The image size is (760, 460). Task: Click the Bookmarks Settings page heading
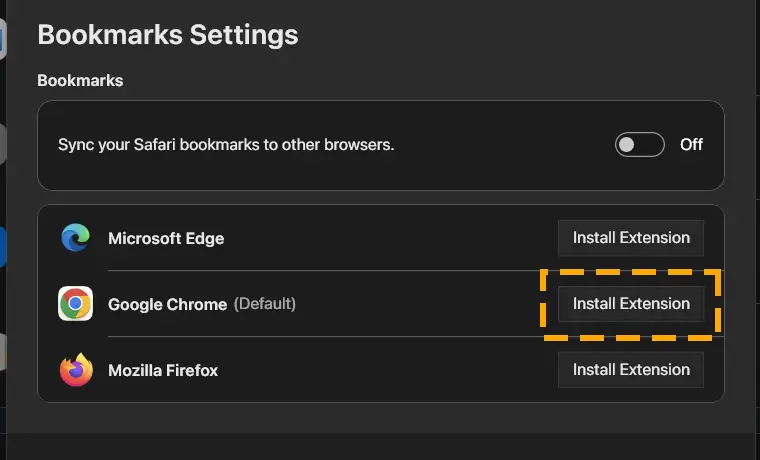tap(168, 35)
